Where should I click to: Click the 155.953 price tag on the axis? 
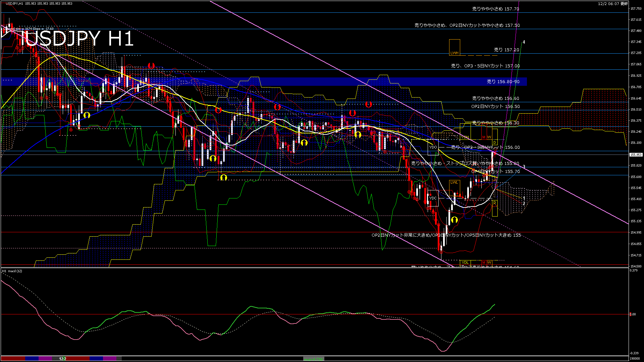click(x=636, y=155)
